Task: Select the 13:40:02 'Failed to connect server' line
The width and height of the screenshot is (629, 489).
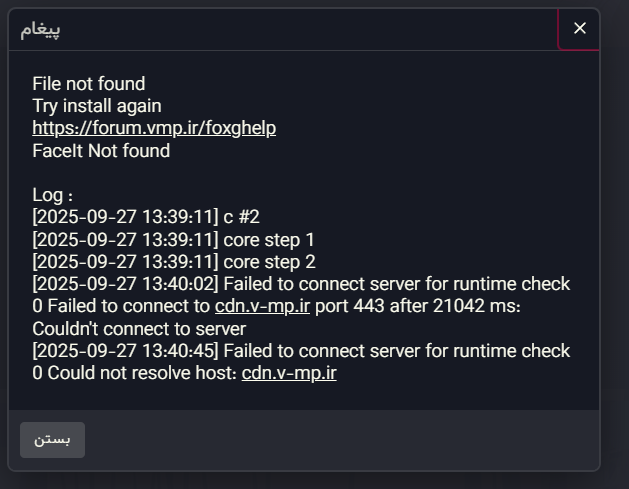Action: click(300, 284)
